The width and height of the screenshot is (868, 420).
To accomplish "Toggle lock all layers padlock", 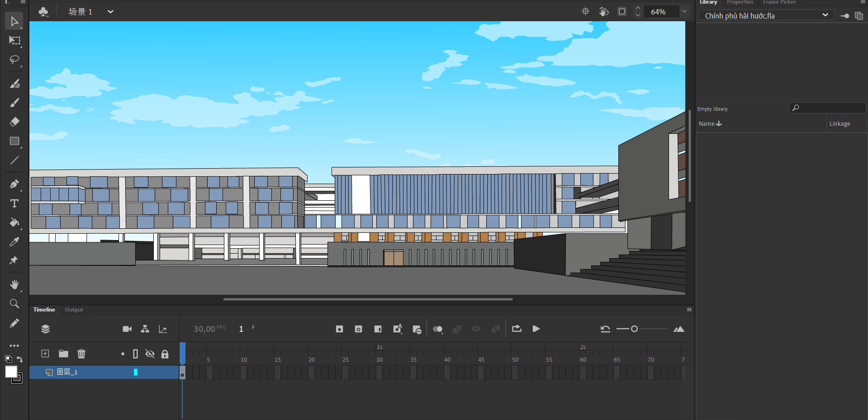I will (165, 354).
